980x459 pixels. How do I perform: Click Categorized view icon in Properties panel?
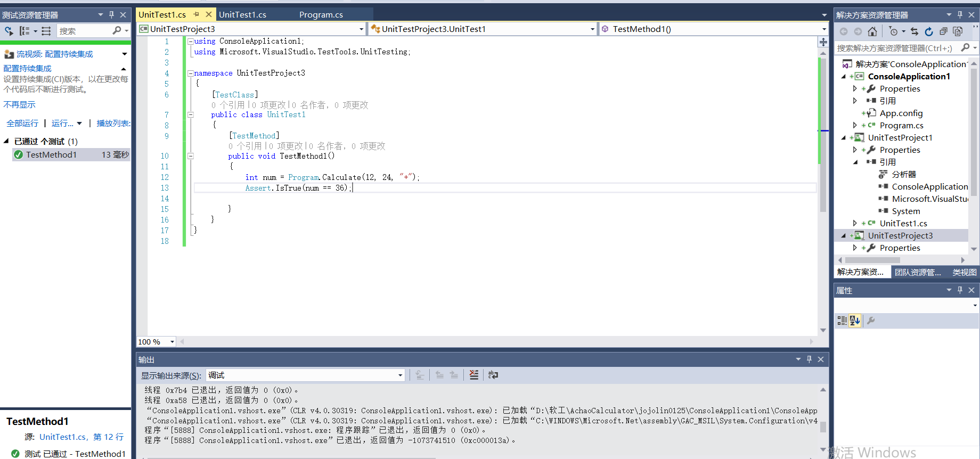(842, 321)
